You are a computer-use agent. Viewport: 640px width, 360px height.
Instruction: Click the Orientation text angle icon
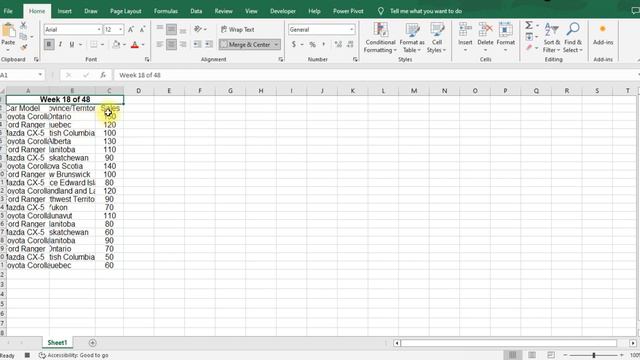coord(198,29)
